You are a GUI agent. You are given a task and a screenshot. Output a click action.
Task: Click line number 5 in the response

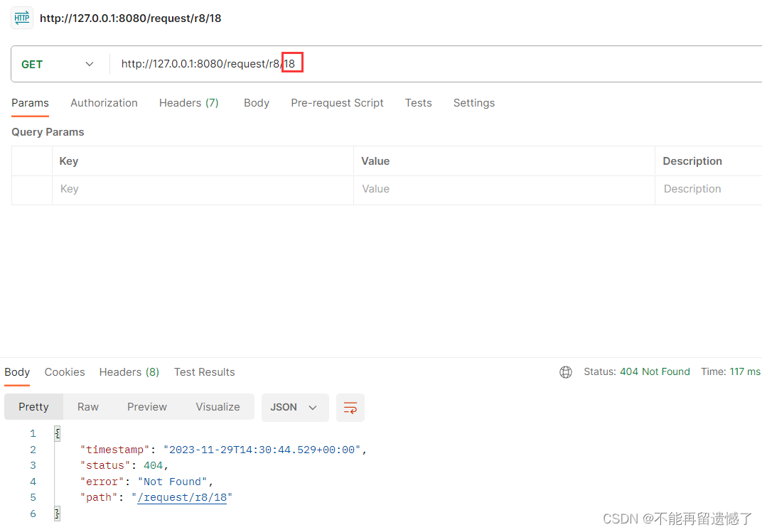[x=33, y=497]
